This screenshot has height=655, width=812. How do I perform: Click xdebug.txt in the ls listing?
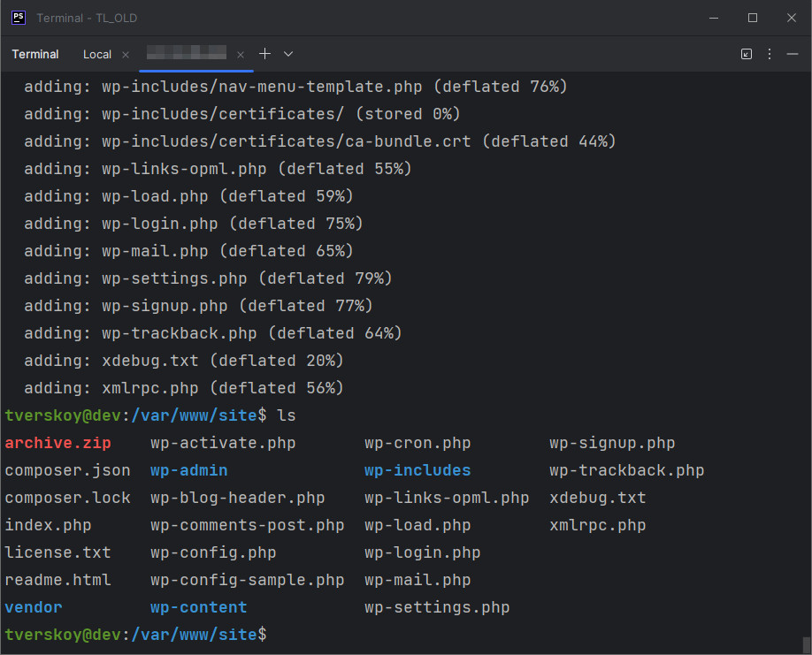[598, 498]
